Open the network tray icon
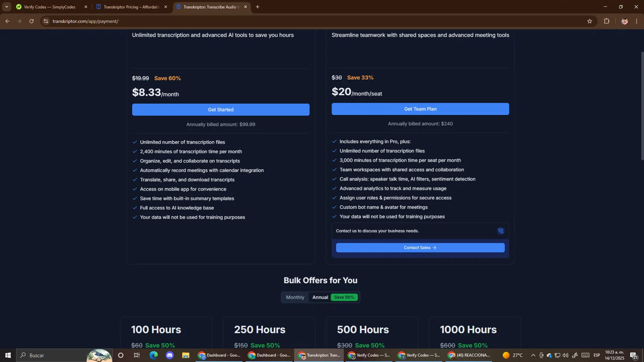The width and height of the screenshot is (644, 362). pyautogui.click(x=557, y=356)
